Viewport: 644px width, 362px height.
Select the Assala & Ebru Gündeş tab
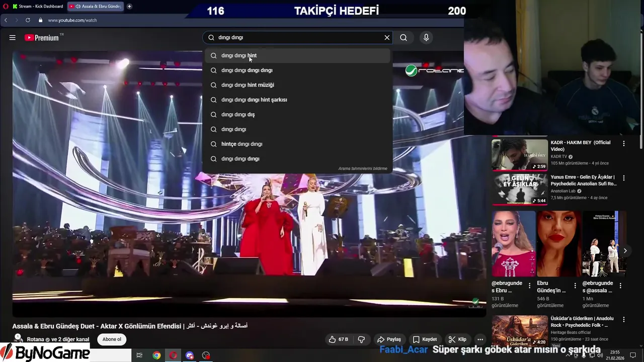[x=96, y=7]
